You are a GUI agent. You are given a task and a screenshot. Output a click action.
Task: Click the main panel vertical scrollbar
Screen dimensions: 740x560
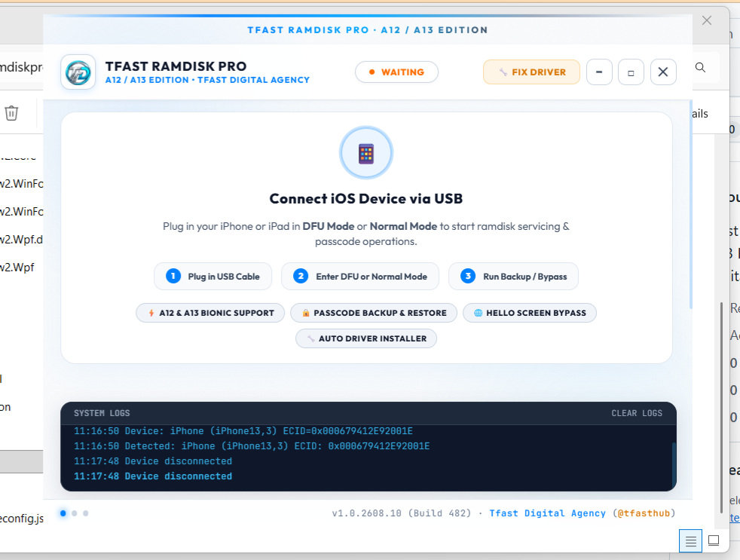pos(691,204)
